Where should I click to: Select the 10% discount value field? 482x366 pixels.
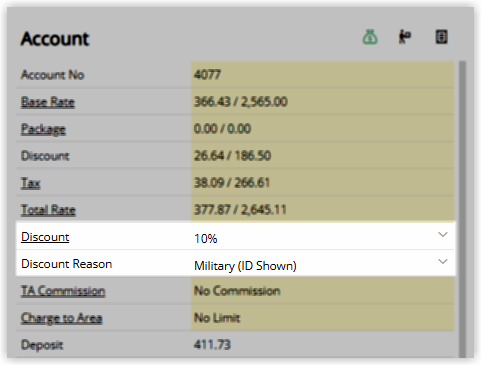coord(322,236)
